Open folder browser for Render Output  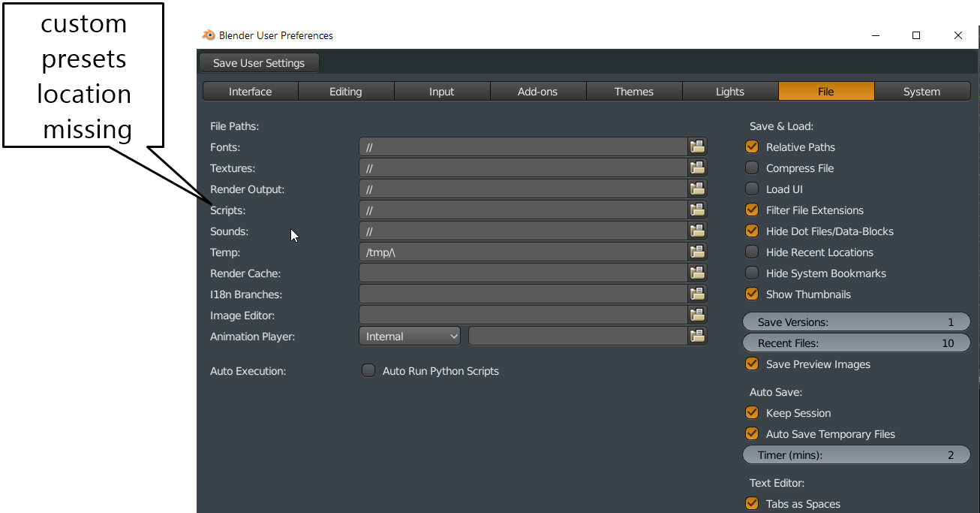698,189
